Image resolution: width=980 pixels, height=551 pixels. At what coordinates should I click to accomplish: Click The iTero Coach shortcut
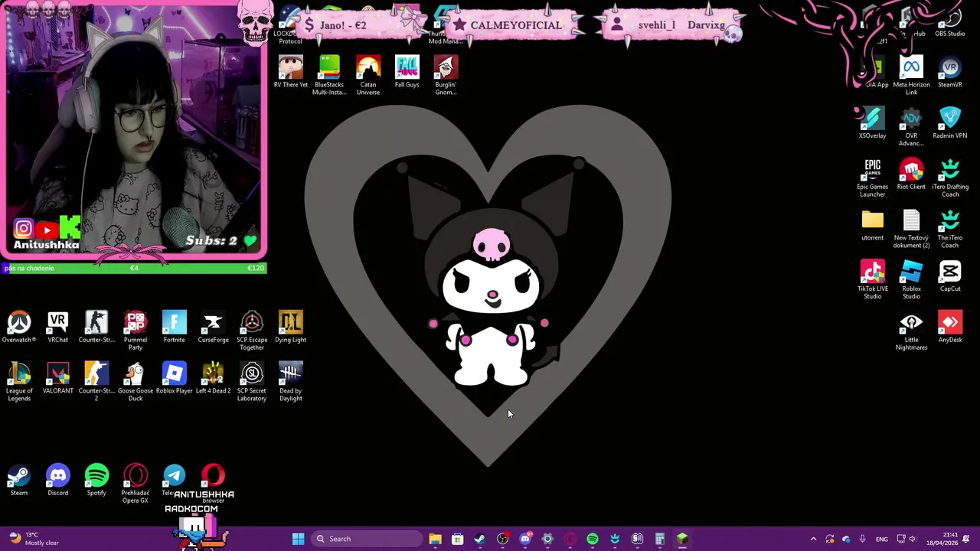click(x=950, y=229)
